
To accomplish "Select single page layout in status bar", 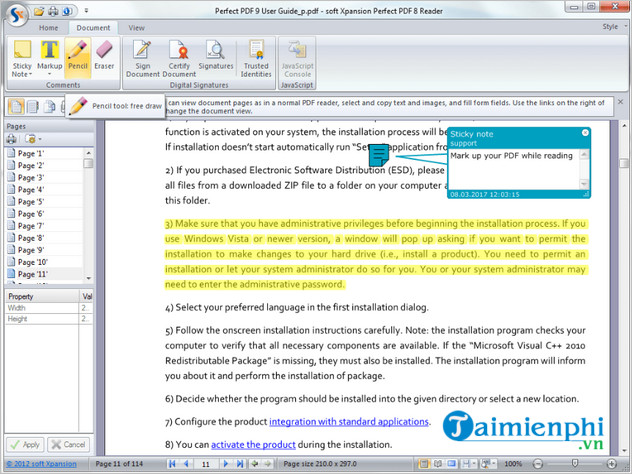I will click(423, 464).
